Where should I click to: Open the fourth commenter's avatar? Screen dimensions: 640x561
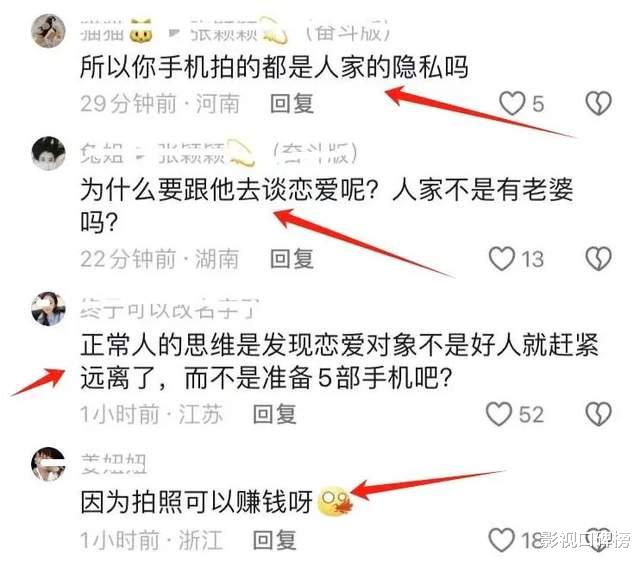click(49, 464)
